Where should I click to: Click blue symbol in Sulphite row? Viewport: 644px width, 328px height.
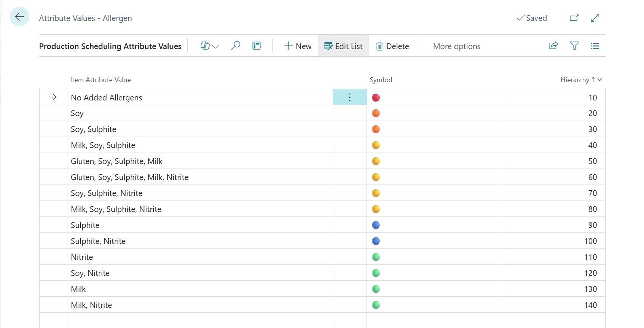pos(376,225)
